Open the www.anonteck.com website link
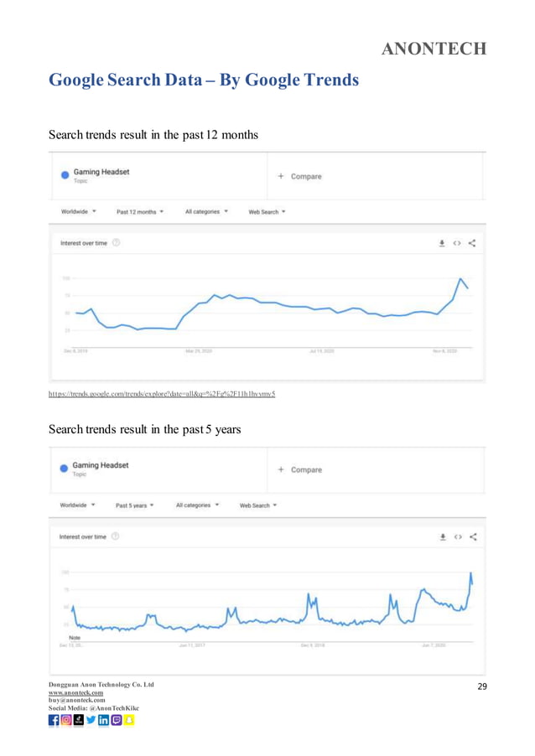The height and width of the screenshot is (756, 535). tap(71, 694)
